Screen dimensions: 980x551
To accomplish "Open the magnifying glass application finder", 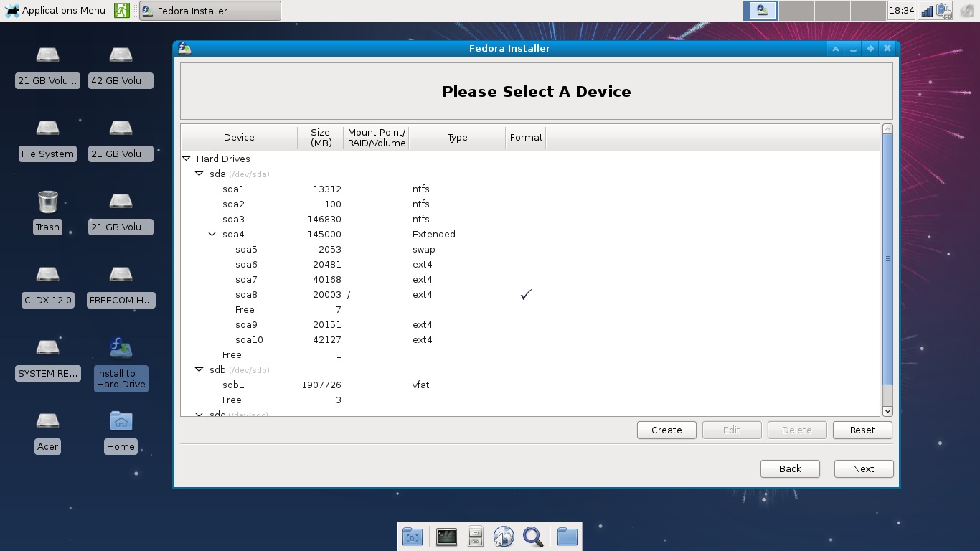I will tap(533, 536).
